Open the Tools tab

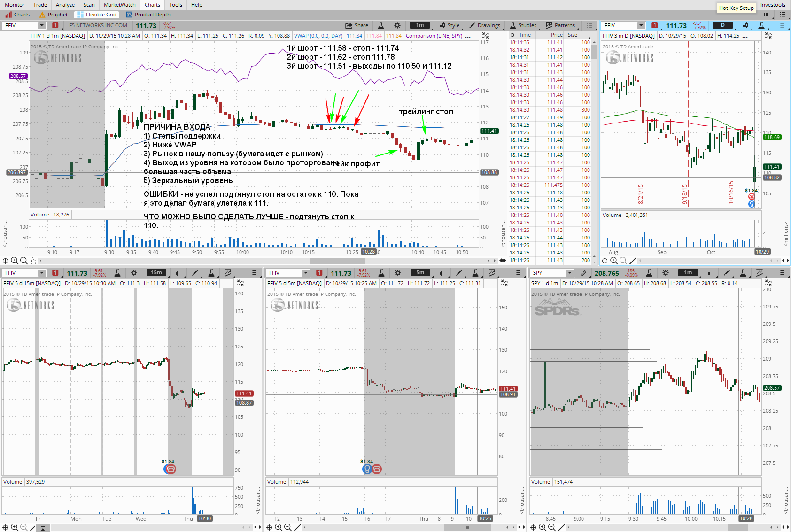click(x=176, y=5)
